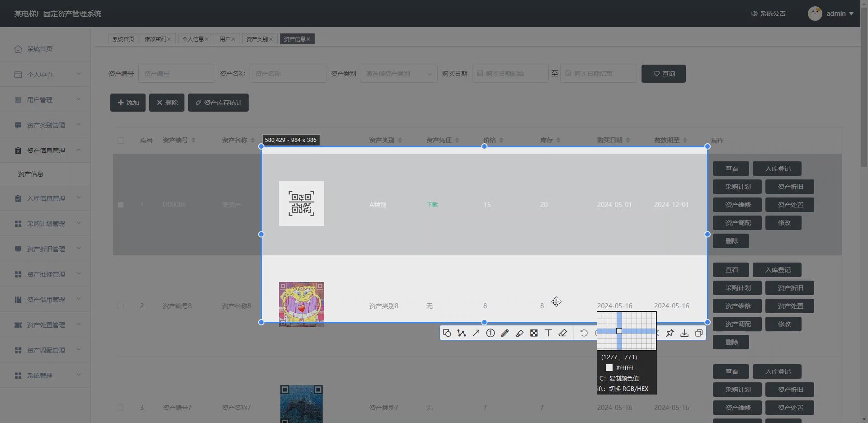Expand the 用户管理 sidebar chevron
Screen dimensions: 868x423
(78, 99)
